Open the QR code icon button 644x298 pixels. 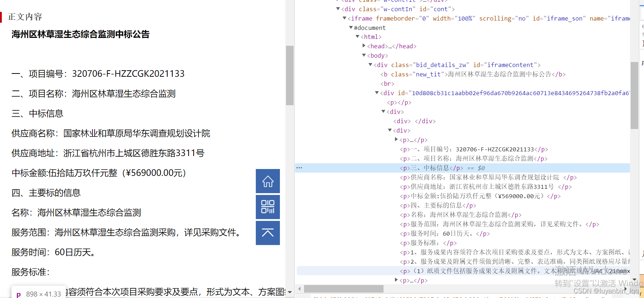point(268,207)
